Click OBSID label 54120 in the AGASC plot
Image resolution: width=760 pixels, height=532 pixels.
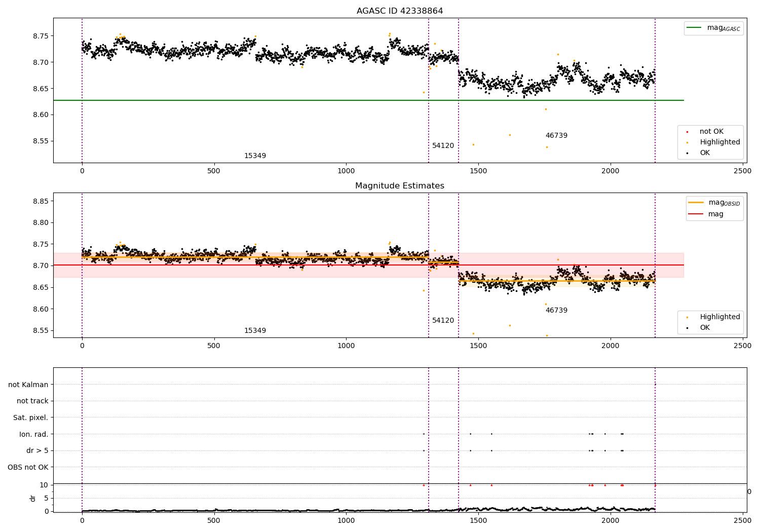point(443,146)
